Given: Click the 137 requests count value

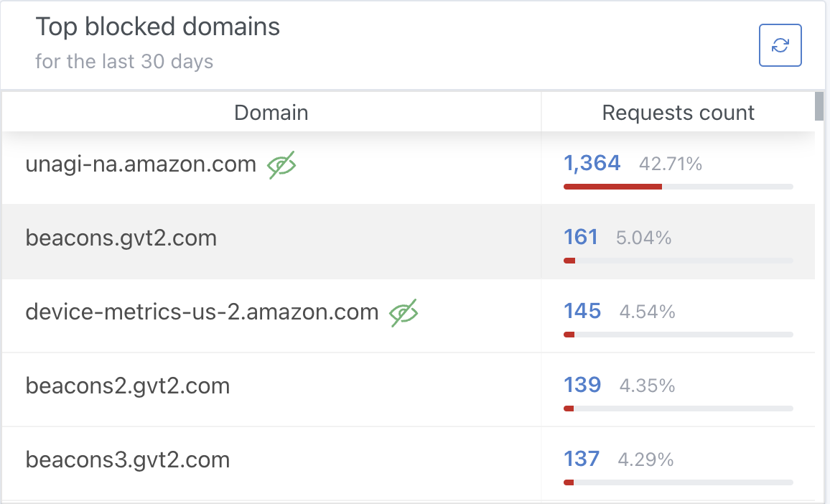Looking at the screenshot, I should click(581, 459).
